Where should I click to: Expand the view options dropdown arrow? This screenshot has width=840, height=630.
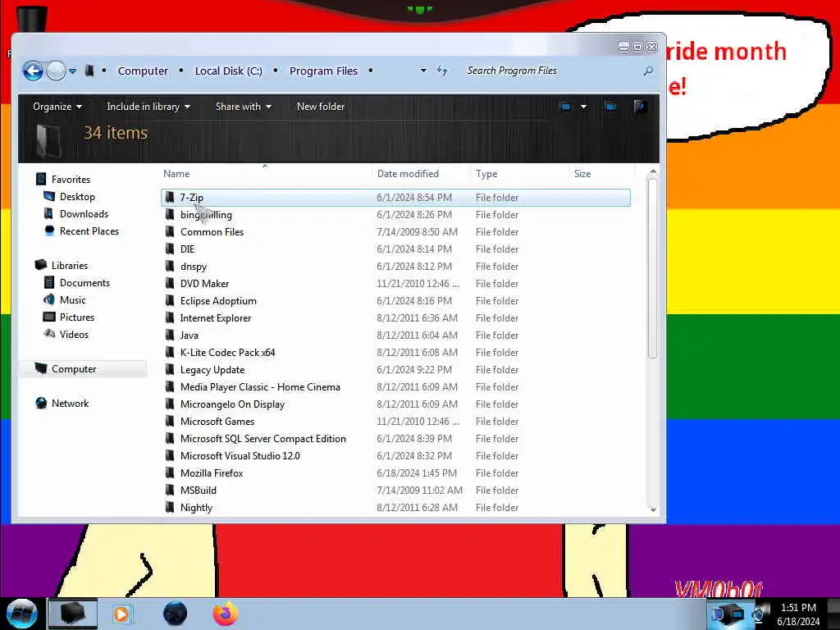(583, 107)
